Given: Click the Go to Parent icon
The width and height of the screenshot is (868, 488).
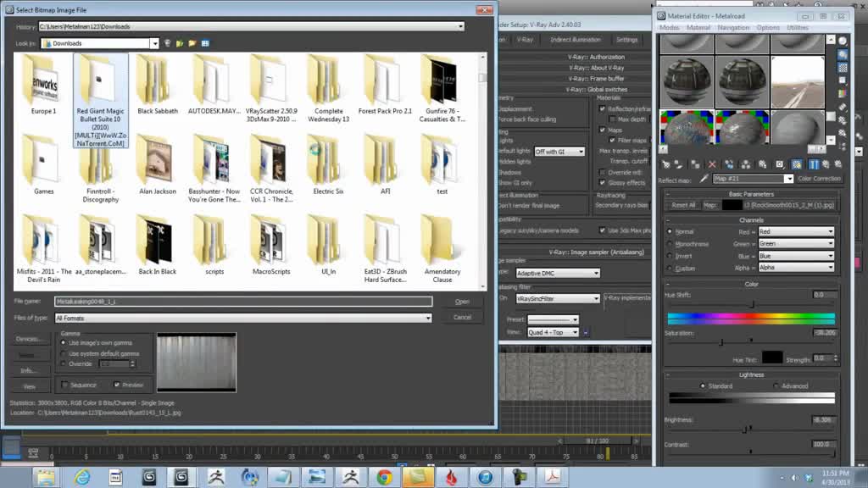Looking at the screenshot, I should [826, 164].
